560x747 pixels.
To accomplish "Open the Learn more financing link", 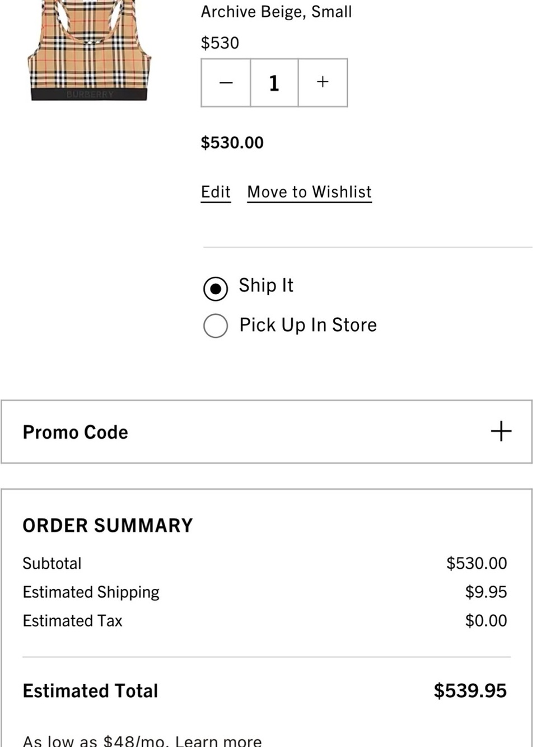I will tap(218, 741).
